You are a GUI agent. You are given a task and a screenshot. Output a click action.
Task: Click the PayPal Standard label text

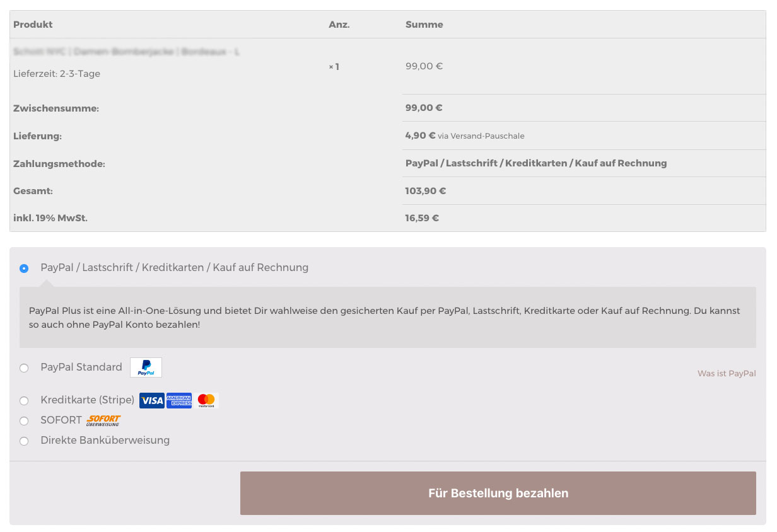(x=81, y=367)
